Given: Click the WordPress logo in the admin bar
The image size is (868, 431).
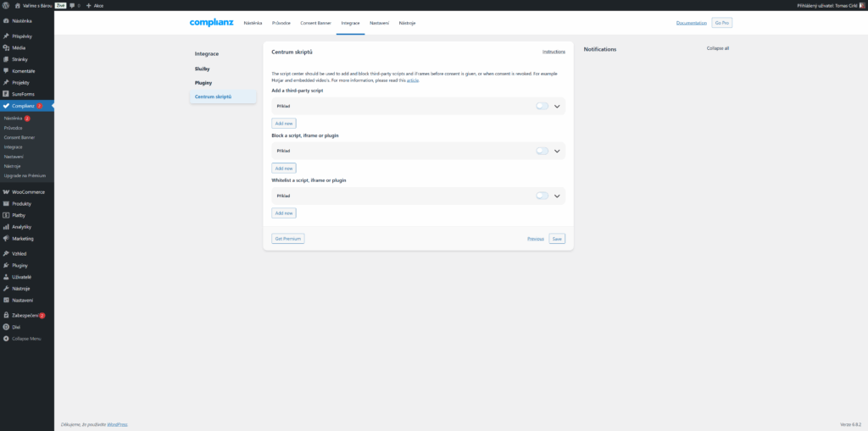Looking at the screenshot, I should (6, 5).
